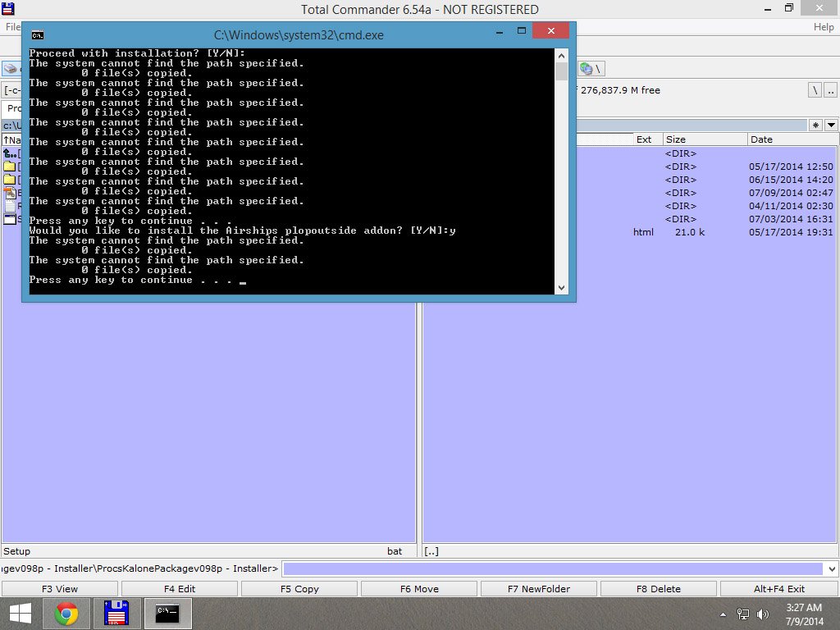The height and width of the screenshot is (630, 840).
Task: Show hidden tray icons arrow
Action: click(x=723, y=614)
